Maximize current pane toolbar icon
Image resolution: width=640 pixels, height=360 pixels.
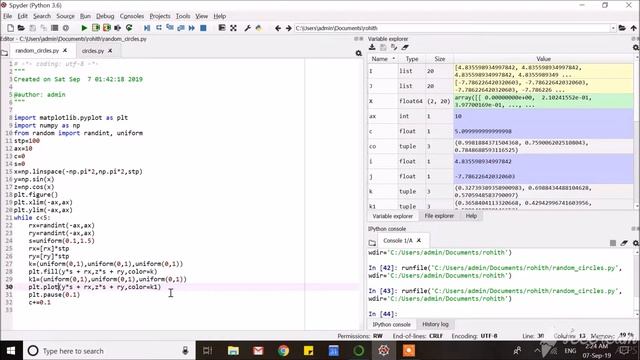coord(222,28)
